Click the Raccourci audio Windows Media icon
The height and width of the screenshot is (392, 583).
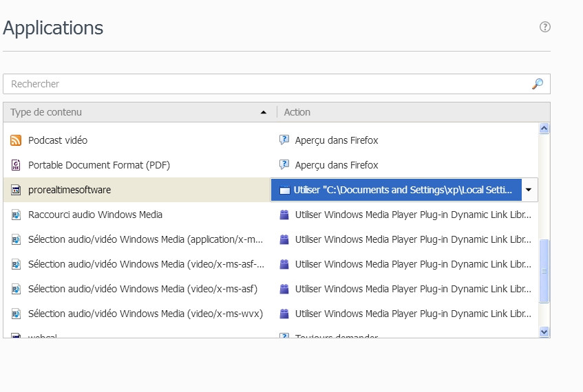[x=16, y=215]
